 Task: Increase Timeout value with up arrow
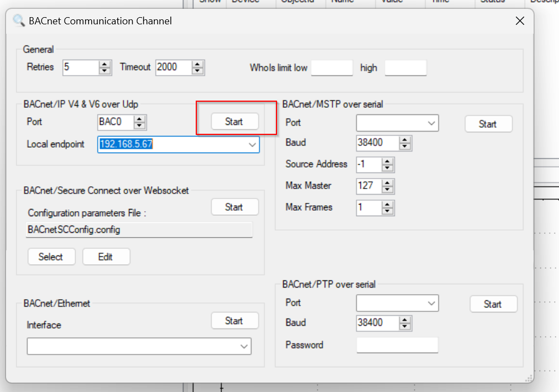point(197,64)
